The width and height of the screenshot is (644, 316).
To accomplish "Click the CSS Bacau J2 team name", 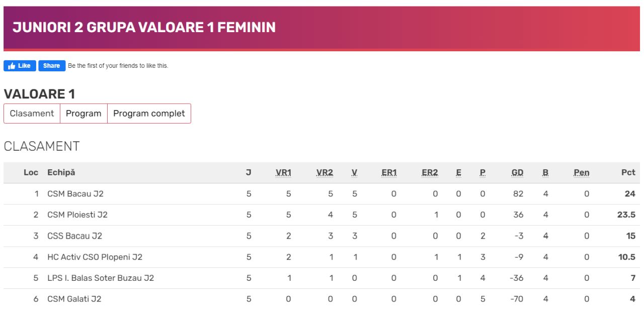I will (x=75, y=236).
